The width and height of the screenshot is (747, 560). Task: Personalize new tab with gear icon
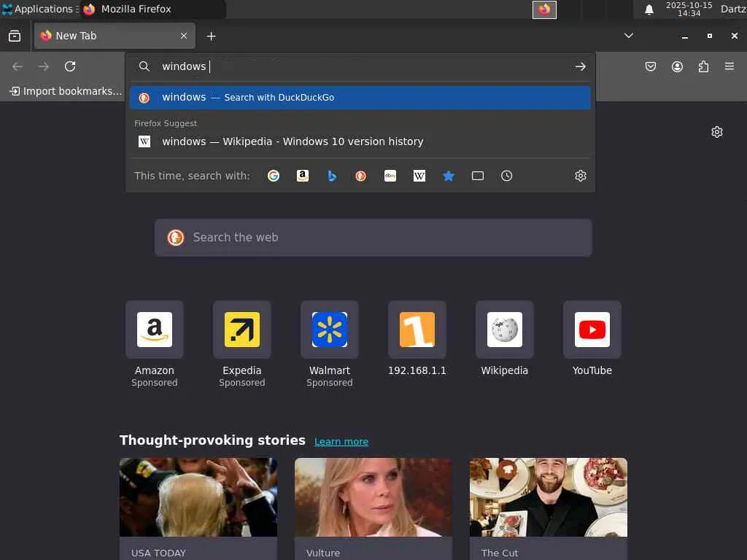coord(717,132)
